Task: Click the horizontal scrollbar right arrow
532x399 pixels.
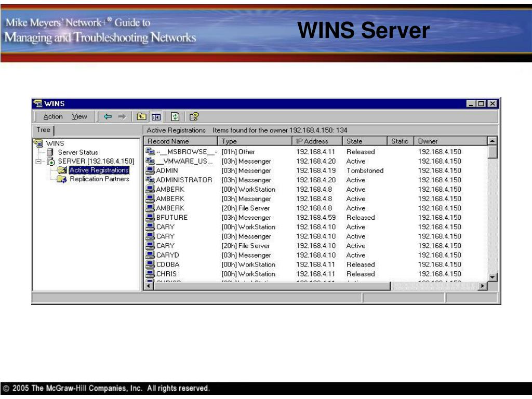Action: 483,286
